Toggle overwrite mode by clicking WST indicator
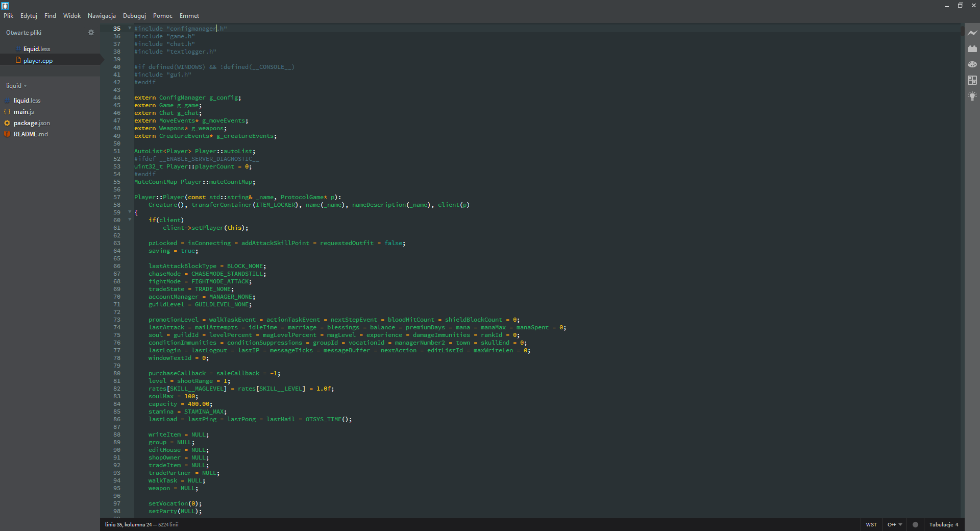The image size is (980, 531). [x=871, y=524]
